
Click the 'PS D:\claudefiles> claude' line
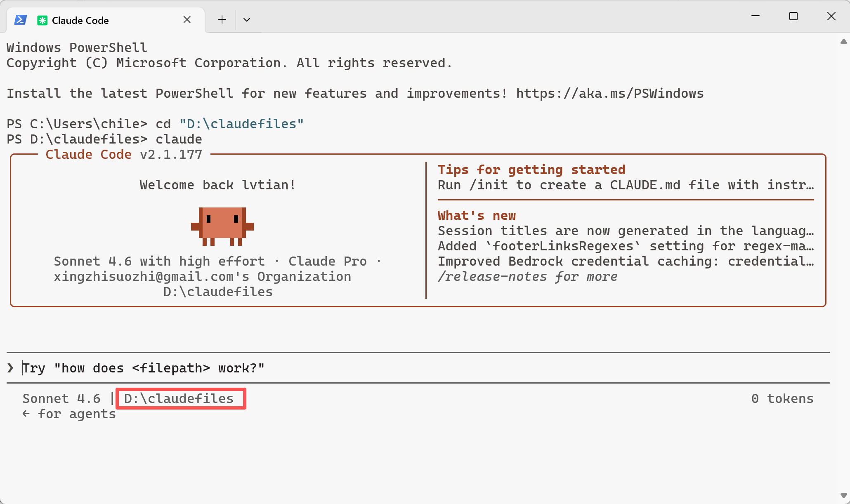[x=104, y=139]
